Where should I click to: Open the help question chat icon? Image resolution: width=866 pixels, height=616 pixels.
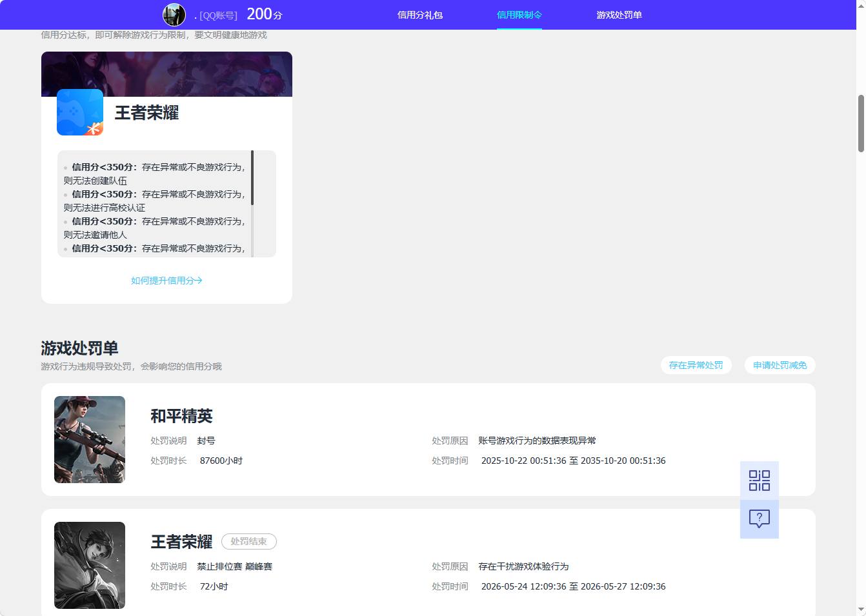pos(760,519)
